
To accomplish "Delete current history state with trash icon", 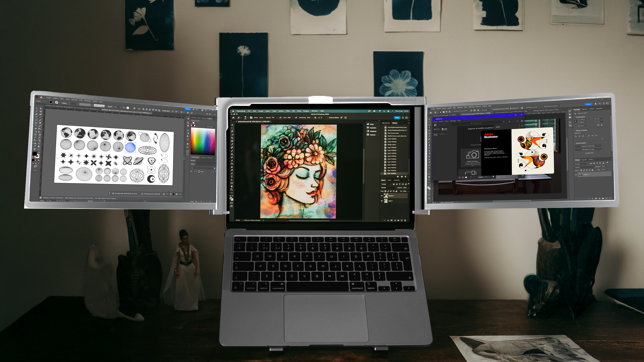I will [405, 177].
